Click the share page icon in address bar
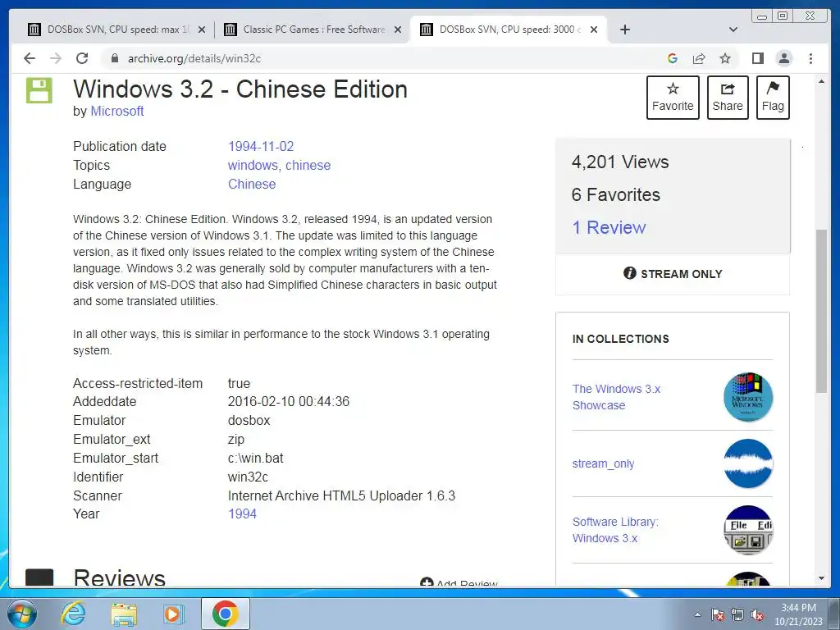This screenshot has height=630, width=840. point(699,58)
